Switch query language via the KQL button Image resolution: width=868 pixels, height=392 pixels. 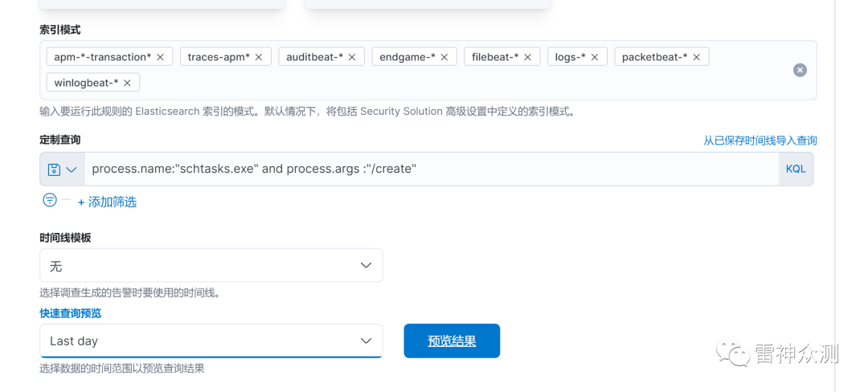coord(796,169)
